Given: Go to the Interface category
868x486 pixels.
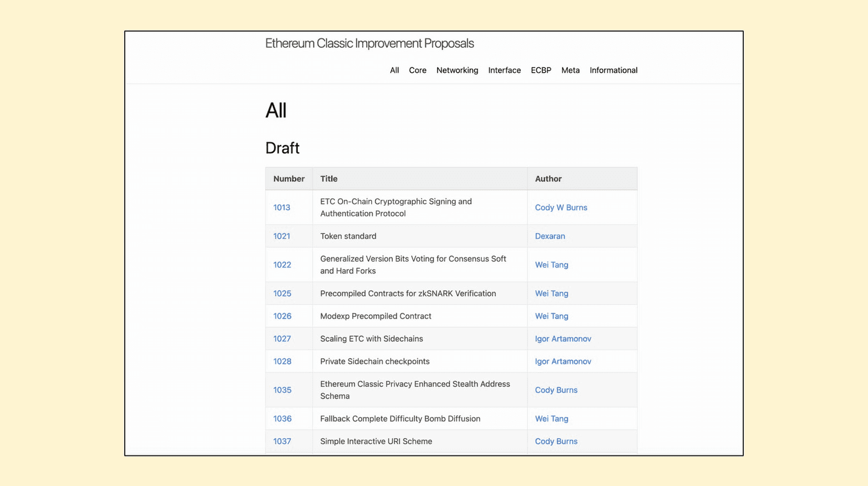Looking at the screenshot, I should pos(504,70).
